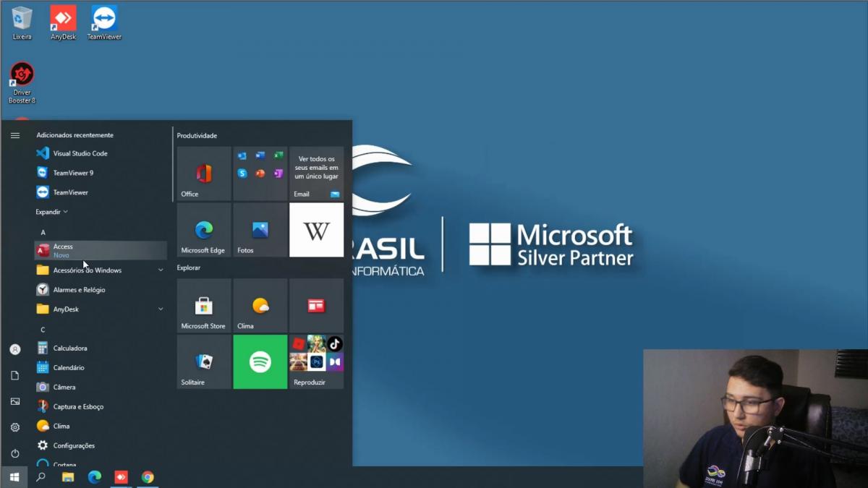Select TeamViewer desktop shortcut

coord(104,22)
